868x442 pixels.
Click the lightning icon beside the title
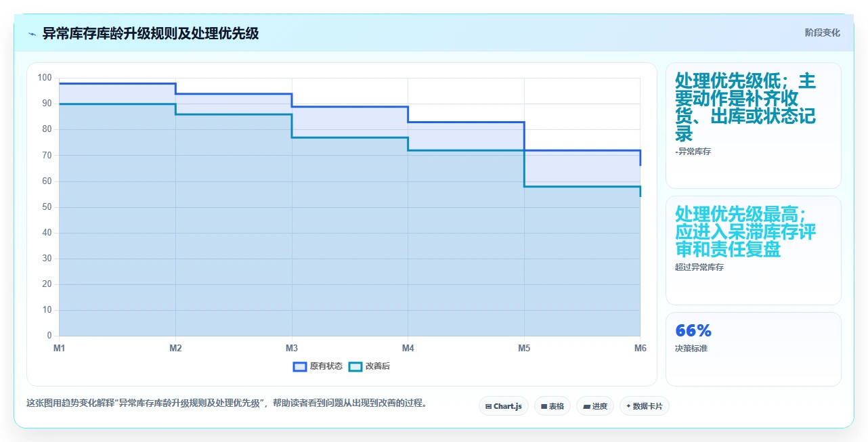point(32,34)
